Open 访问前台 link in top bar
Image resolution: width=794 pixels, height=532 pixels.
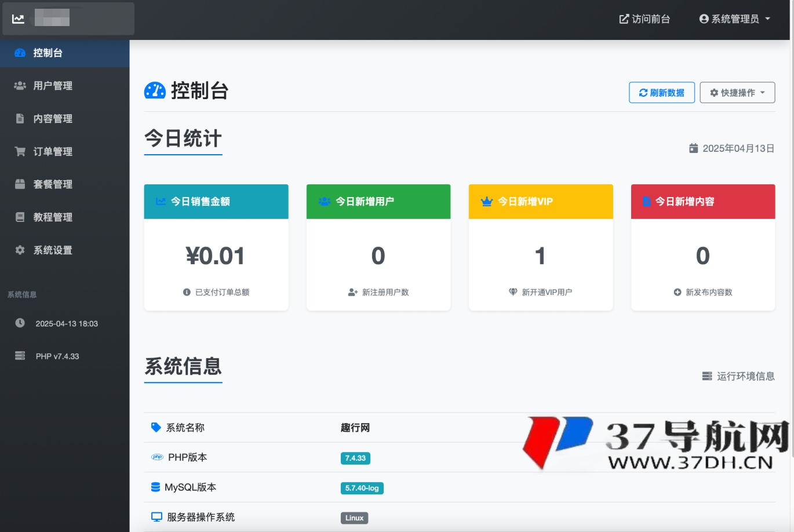tap(644, 19)
